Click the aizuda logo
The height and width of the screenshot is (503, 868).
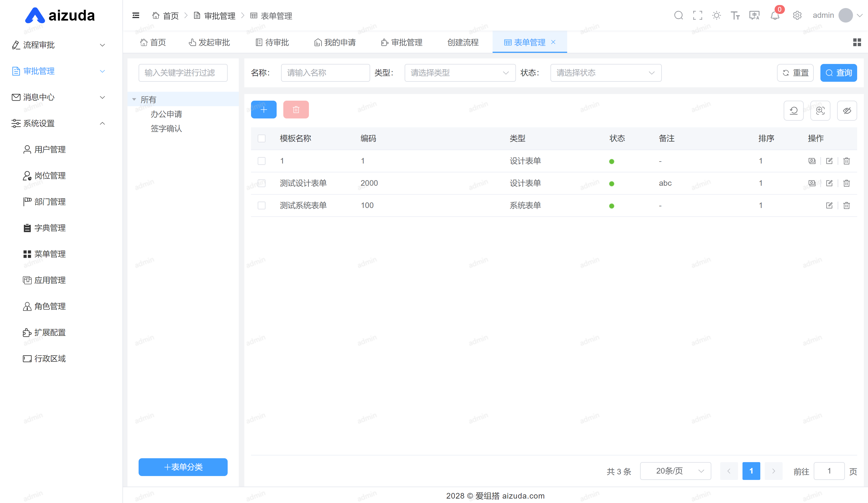(x=60, y=16)
